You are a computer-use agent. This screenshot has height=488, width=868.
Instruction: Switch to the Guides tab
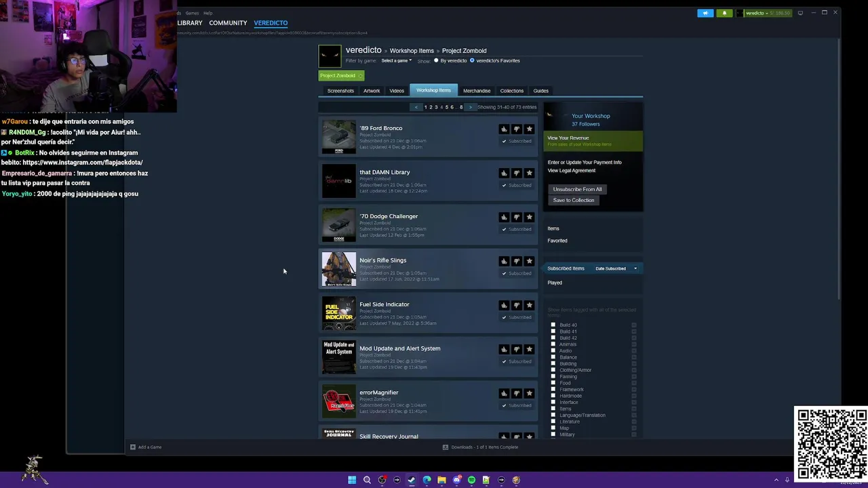(x=540, y=91)
